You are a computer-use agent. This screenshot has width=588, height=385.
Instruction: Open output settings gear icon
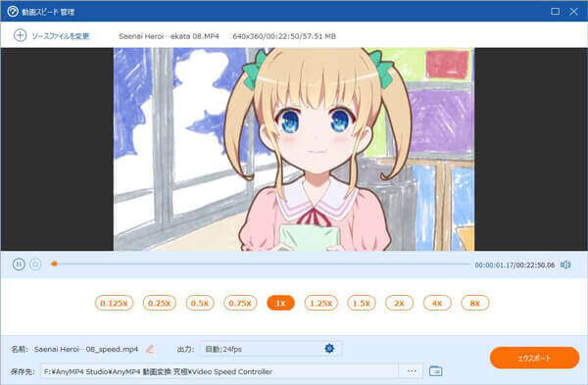tap(329, 349)
